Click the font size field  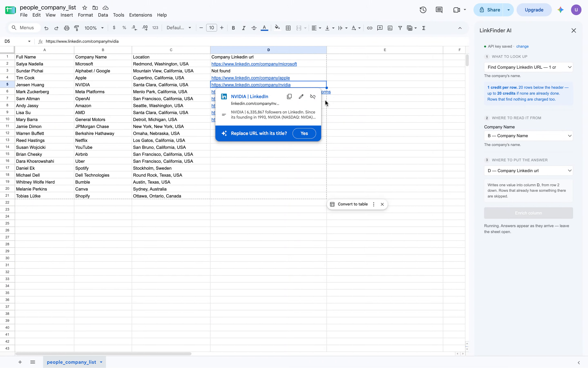(211, 28)
